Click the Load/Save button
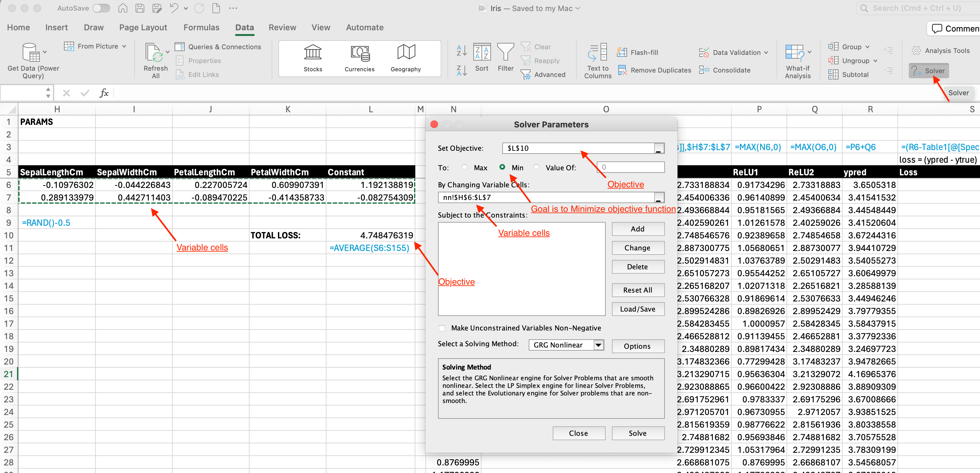Screen dimensions: 980x473 pyautogui.click(x=638, y=309)
